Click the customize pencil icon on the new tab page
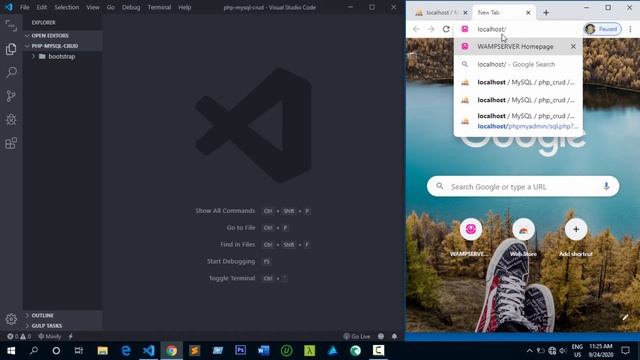This screenshot has height=360, width=640. pos(625,318)
